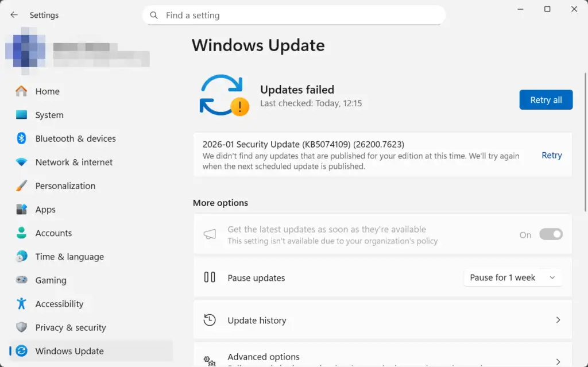Click the Home icon in sidebar
The height and width of the screenshot is (367, 588).
tap(21, 91)
